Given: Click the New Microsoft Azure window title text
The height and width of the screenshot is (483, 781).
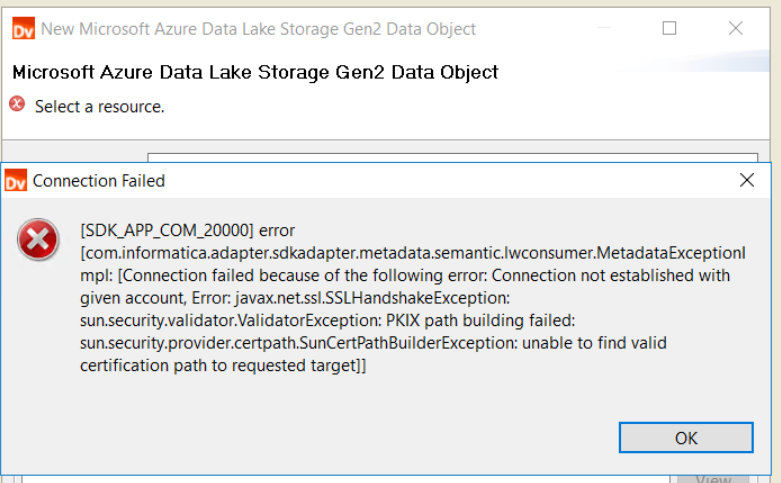Looking at the screenshot, I should click(258, 29).
